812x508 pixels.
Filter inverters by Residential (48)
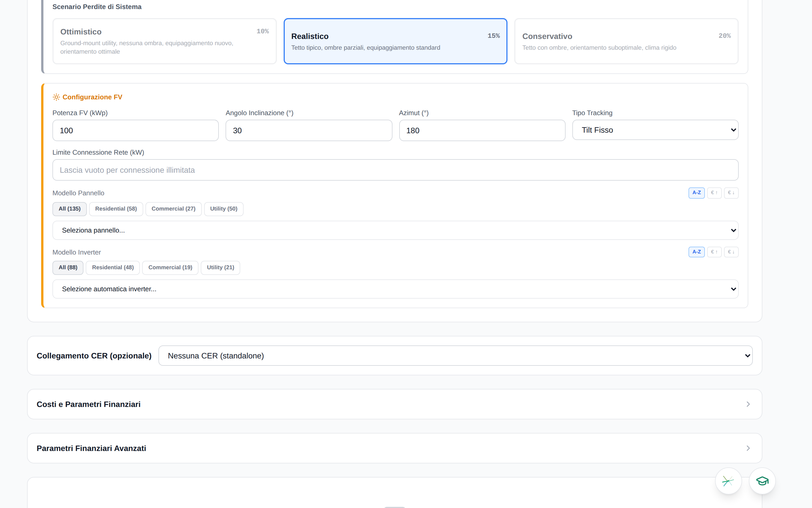113,268
